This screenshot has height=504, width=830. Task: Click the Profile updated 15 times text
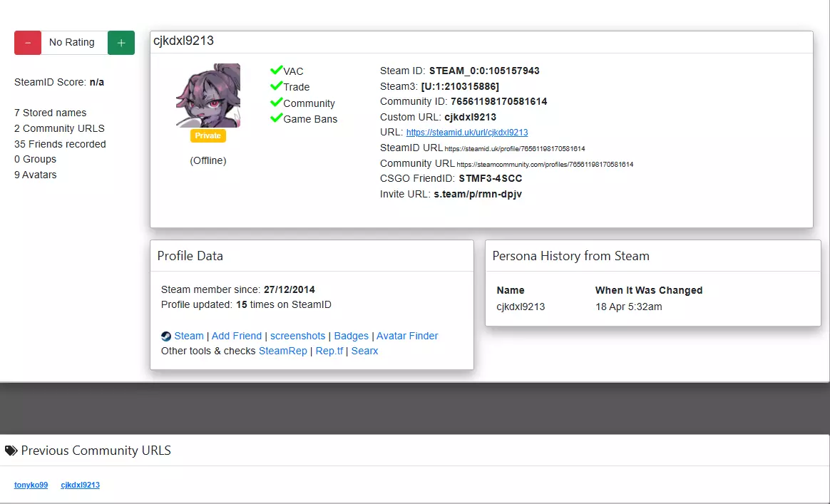246,304
